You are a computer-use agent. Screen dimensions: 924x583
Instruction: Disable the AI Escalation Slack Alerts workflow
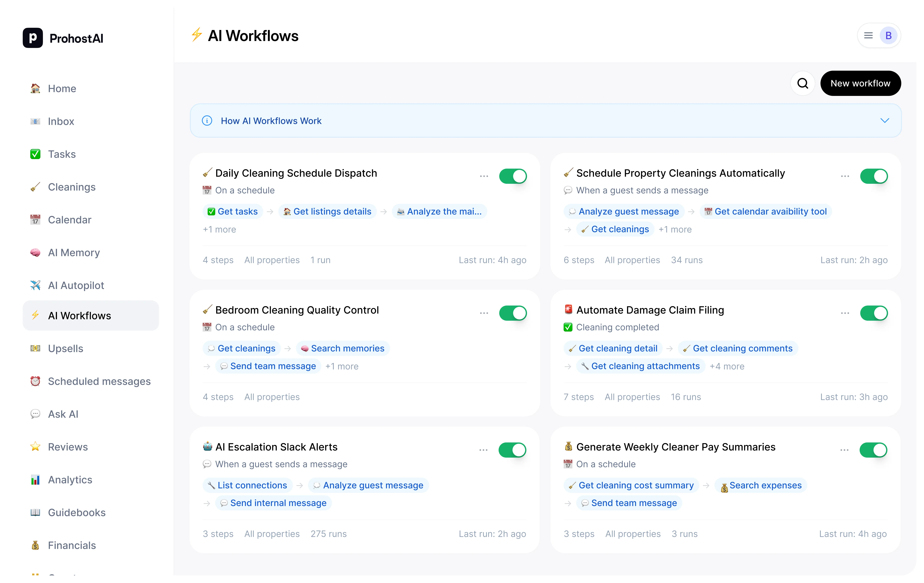coord(513,450)
